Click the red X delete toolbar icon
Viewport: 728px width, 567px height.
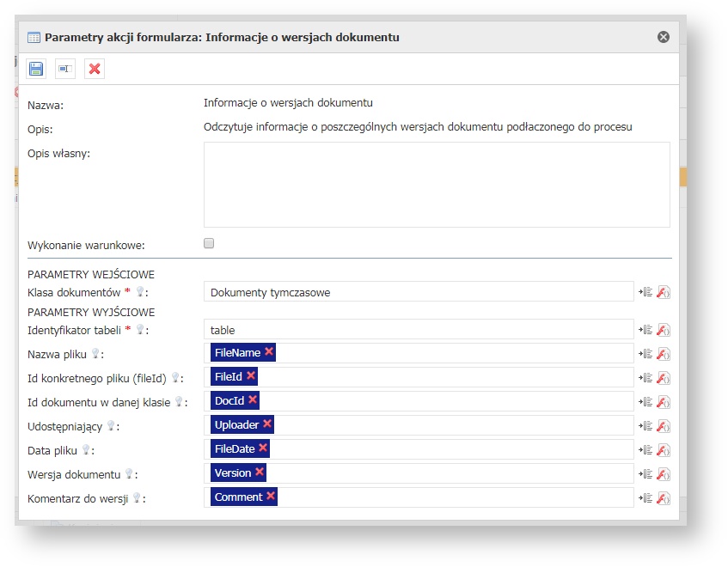95,69
